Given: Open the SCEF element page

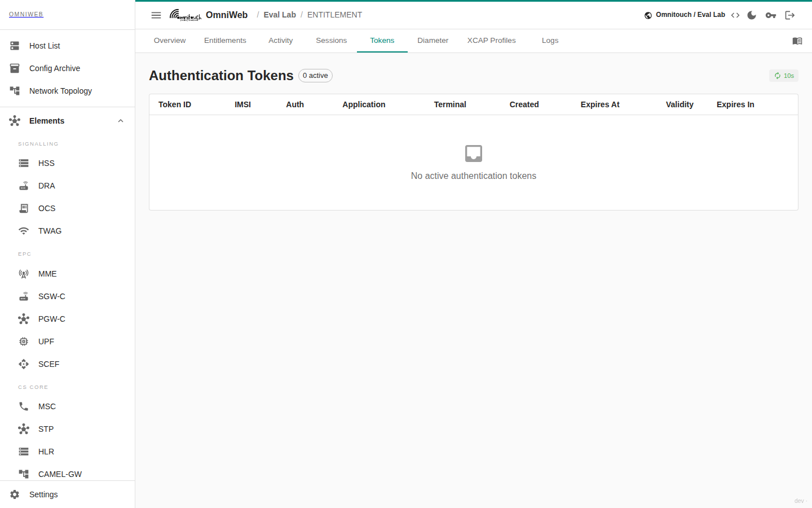Looking at the screenshot, I should pyautogui.click(x=68, y=364).
